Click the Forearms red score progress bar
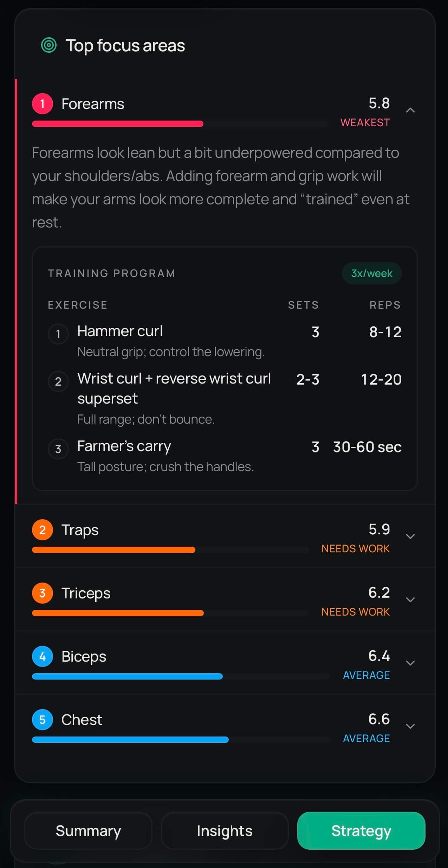The height and width of the screenshot is (868, 448). coord(118,124)
